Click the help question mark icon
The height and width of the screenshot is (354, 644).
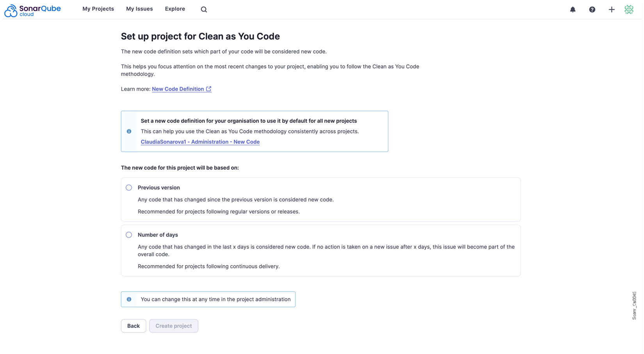click(592, 9)
